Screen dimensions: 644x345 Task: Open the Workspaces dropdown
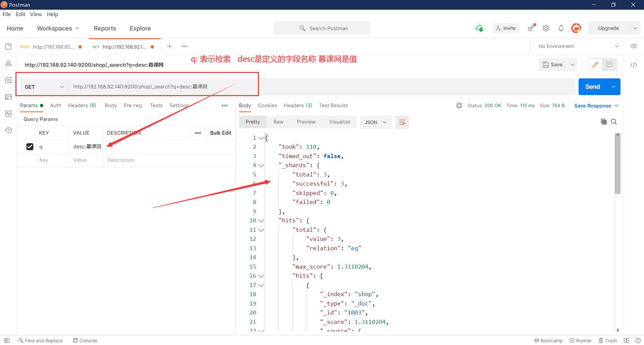[x=58, y=28]
